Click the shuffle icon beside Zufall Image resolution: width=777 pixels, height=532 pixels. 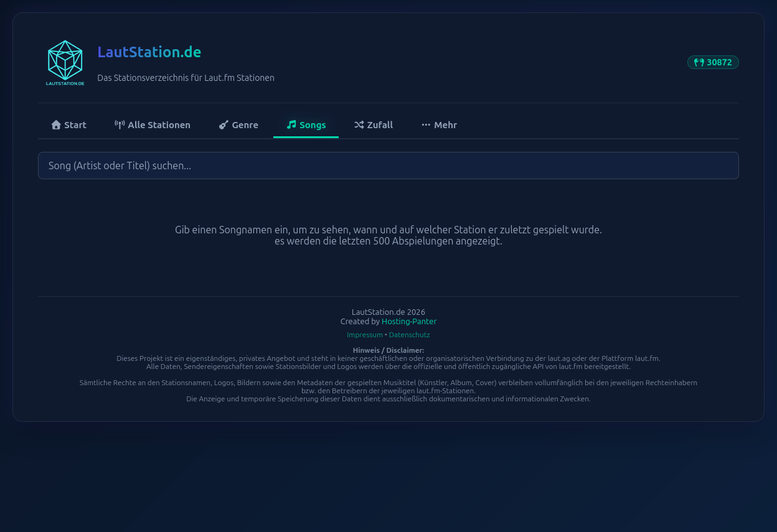[359, 125]
